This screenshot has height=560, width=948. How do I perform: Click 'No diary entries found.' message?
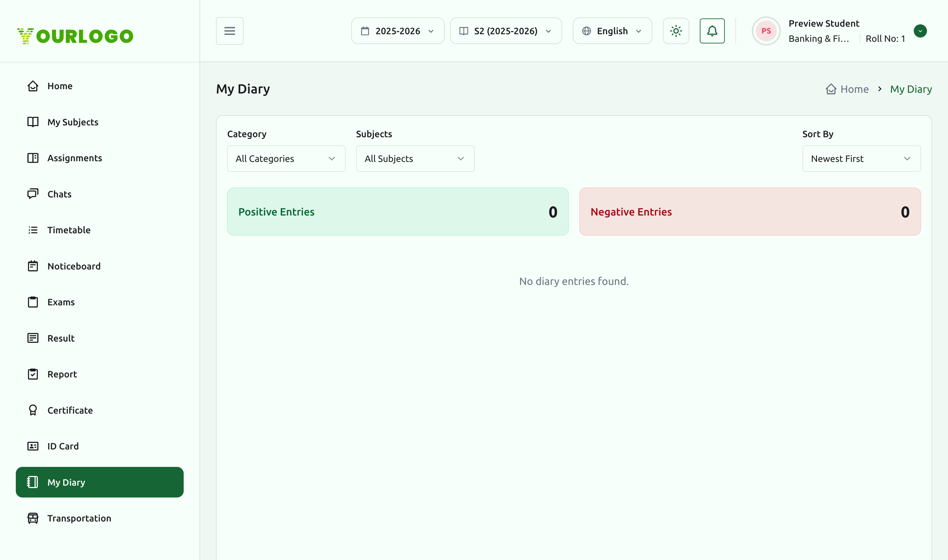click(574, 281)
